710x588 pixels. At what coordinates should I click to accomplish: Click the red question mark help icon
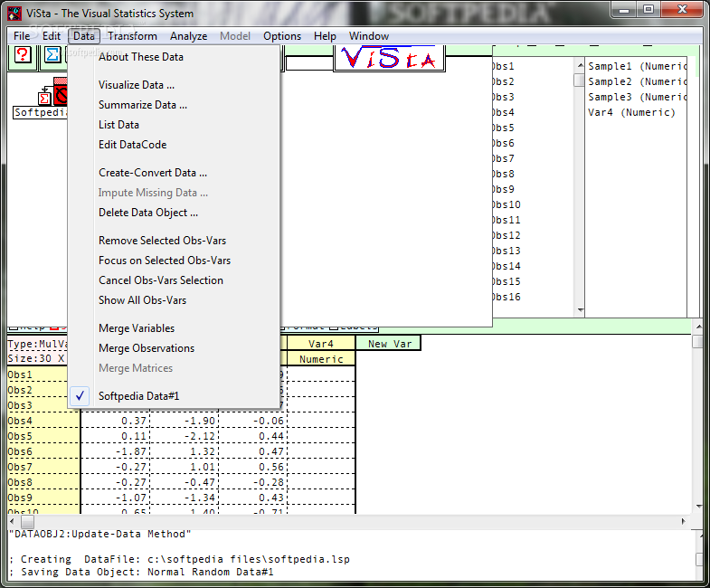(23, 55)
